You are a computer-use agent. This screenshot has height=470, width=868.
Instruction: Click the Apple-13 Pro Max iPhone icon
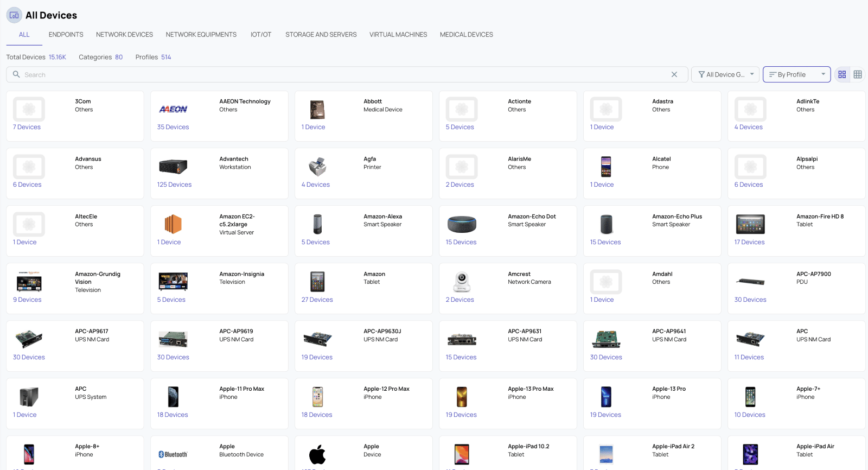(462, 397)
